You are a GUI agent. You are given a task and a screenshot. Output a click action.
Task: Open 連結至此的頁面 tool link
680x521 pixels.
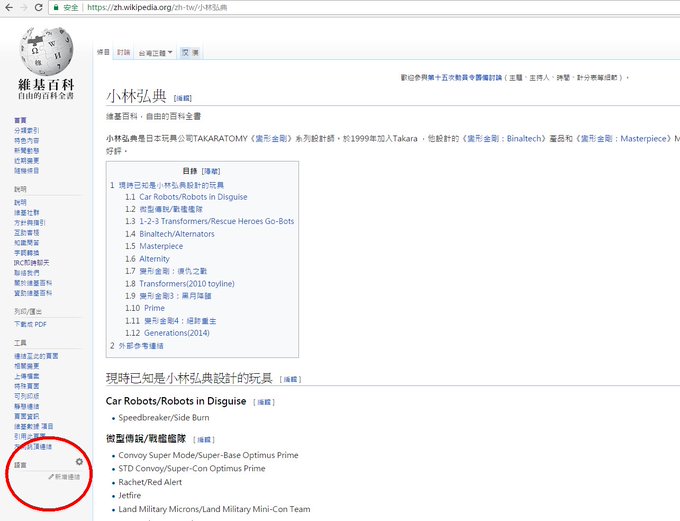(36, 356)
